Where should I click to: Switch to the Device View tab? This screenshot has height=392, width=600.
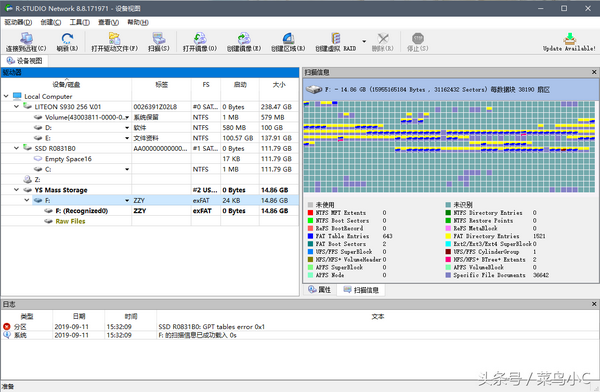coord(25,61)
